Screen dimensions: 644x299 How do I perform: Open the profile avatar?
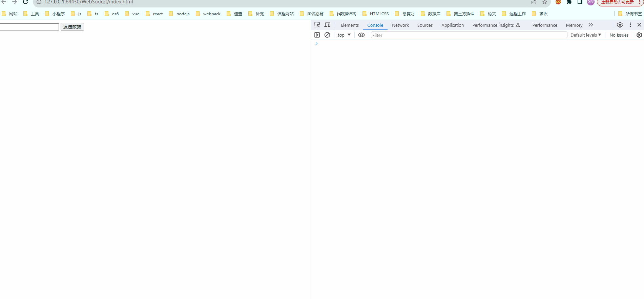coord(591,2)
